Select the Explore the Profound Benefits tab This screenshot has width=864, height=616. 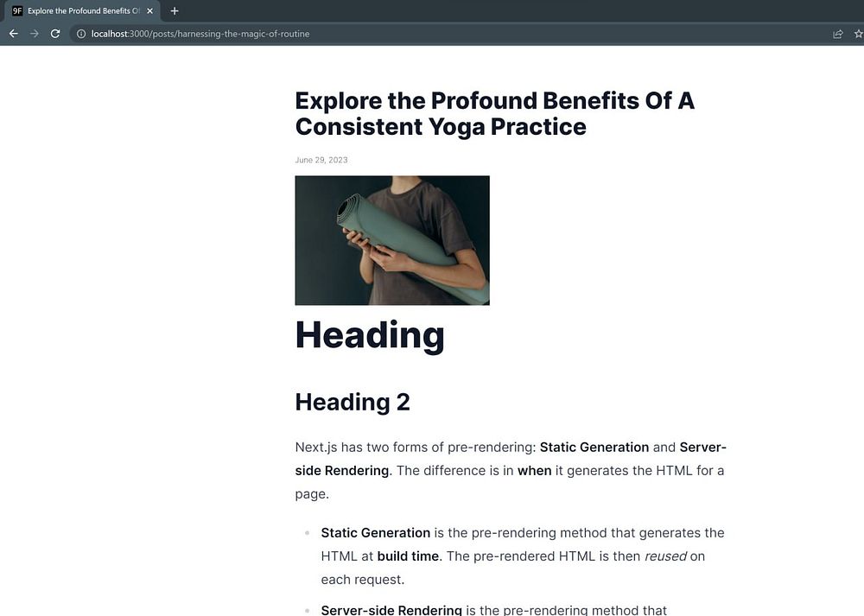[x=83, y=11]
